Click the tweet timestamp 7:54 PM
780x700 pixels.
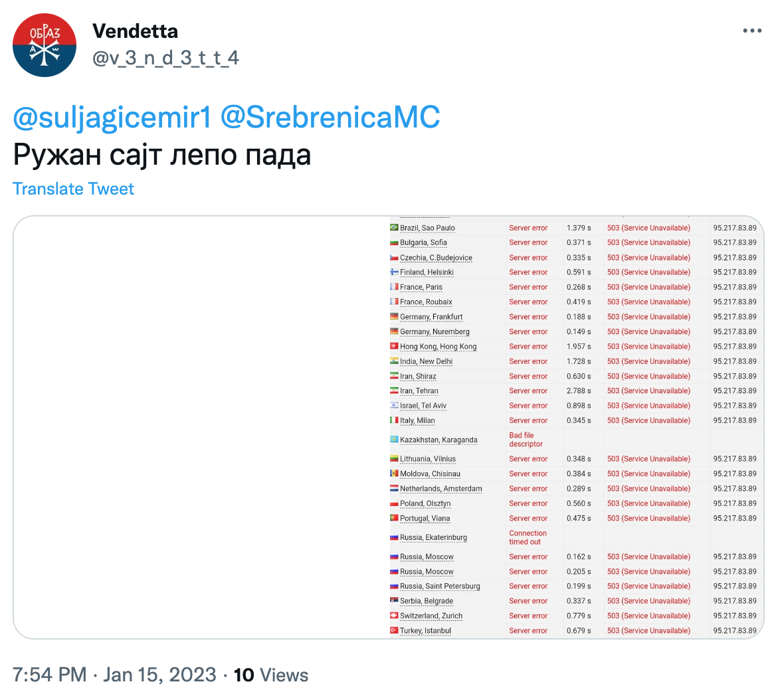[49, 675]
